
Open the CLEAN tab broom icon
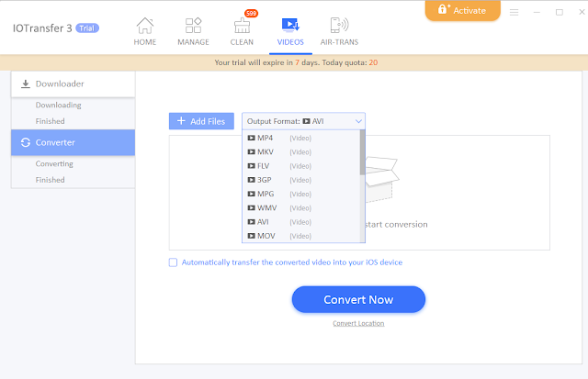(242, 26)
